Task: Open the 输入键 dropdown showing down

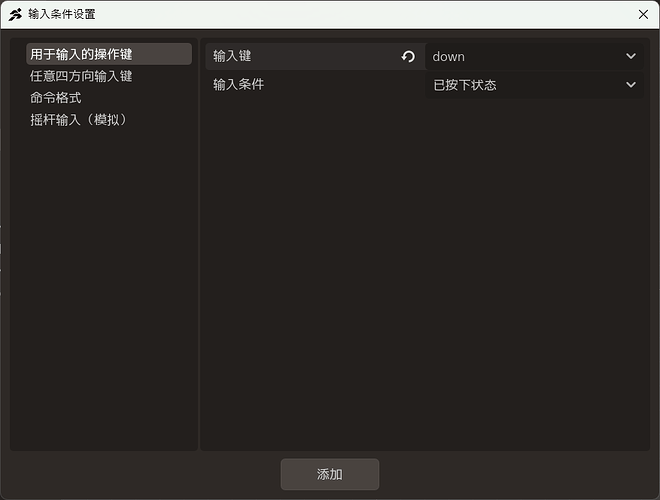Action: click(534, 56)
